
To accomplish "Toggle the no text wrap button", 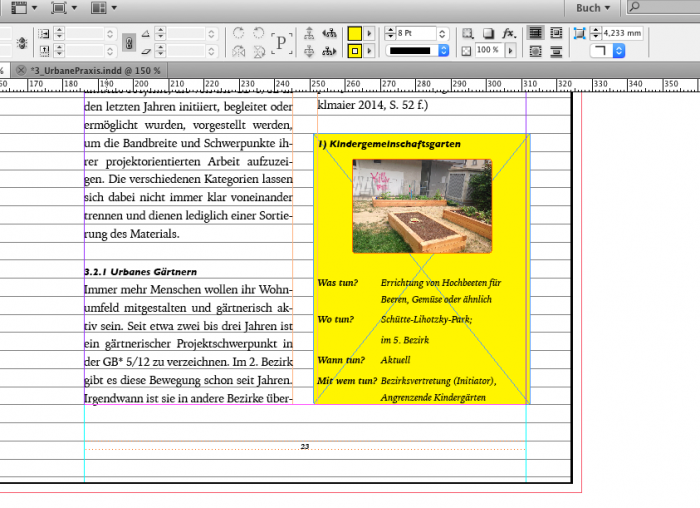I will click(x=535, y=33).
